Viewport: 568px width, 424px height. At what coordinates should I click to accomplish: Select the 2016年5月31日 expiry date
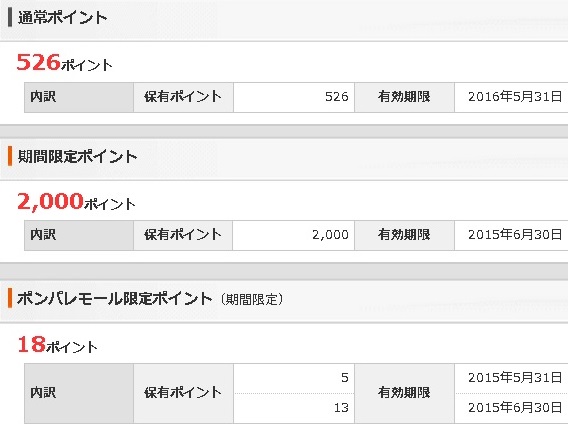(515, 97)
